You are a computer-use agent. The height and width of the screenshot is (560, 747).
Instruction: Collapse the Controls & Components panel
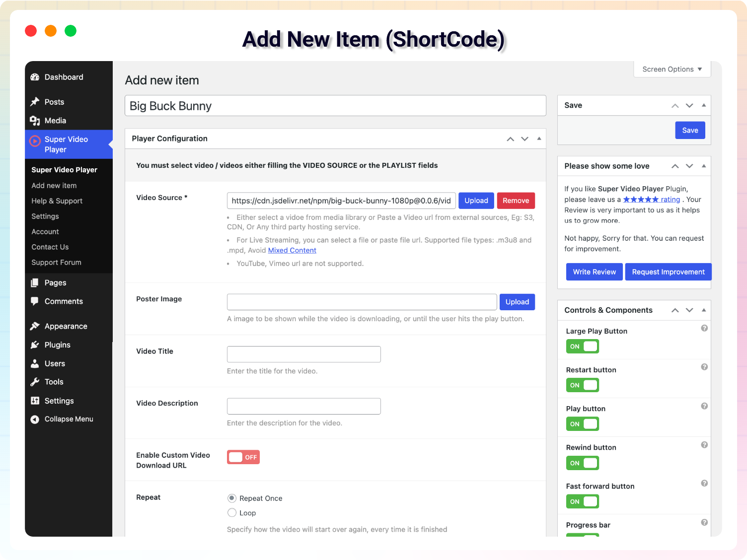(x=704, y=310)
